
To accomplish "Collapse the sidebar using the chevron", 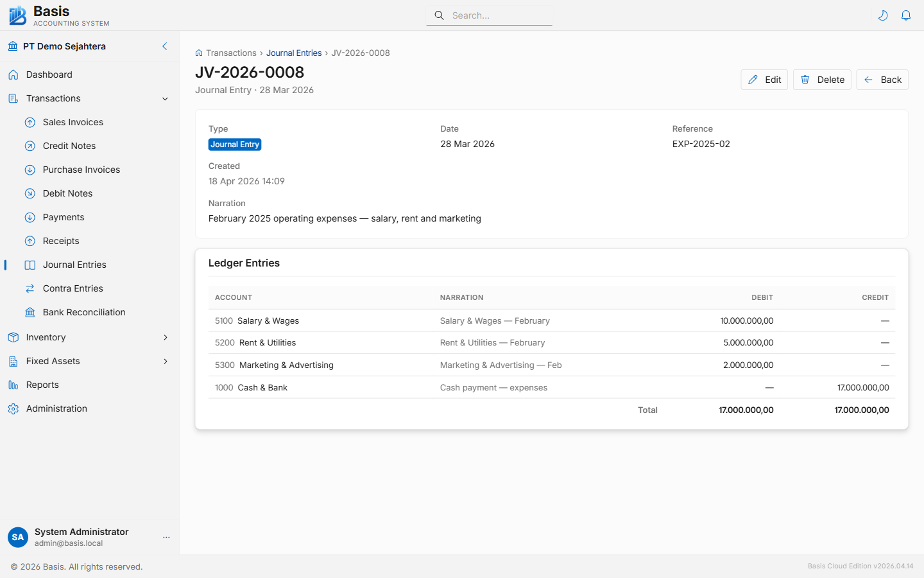I will (x=165, y=46).
